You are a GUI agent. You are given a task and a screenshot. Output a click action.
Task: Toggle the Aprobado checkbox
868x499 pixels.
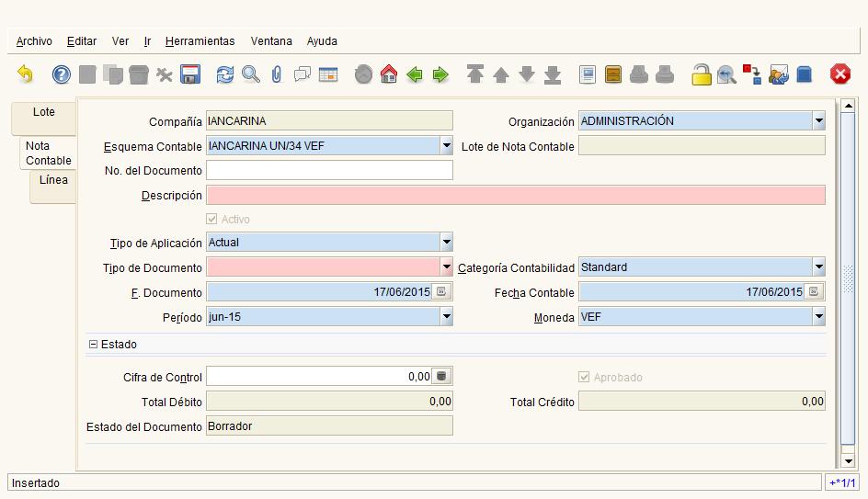click(584, 378)
